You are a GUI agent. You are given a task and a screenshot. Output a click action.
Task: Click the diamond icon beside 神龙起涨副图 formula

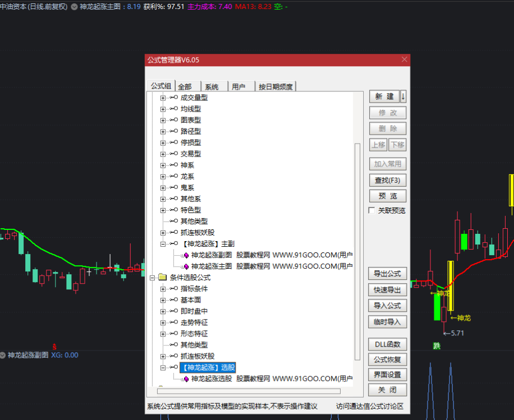(186, 255)
